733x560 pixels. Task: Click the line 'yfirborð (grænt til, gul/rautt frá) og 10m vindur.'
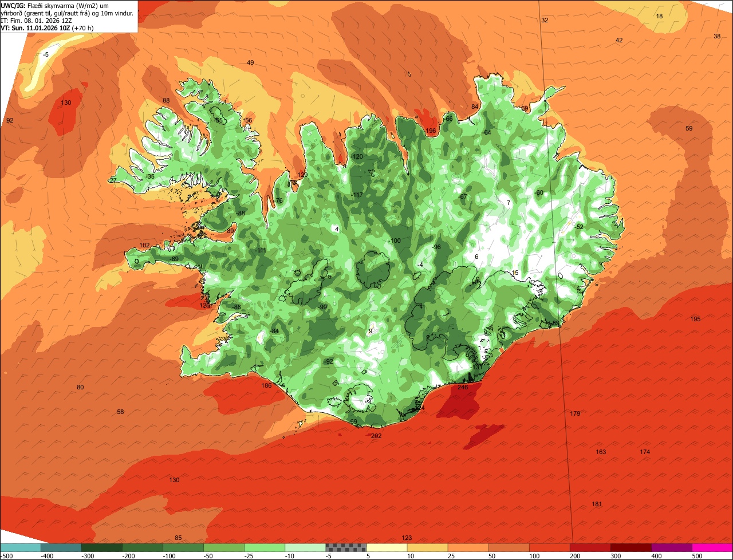point(67,13)
